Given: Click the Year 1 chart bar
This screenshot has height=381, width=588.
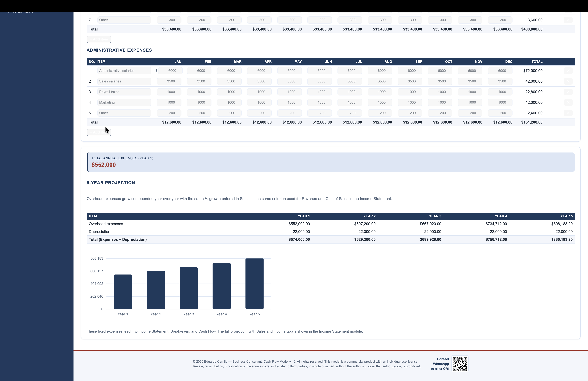Looking at the screenshot, I should (123, 292).
